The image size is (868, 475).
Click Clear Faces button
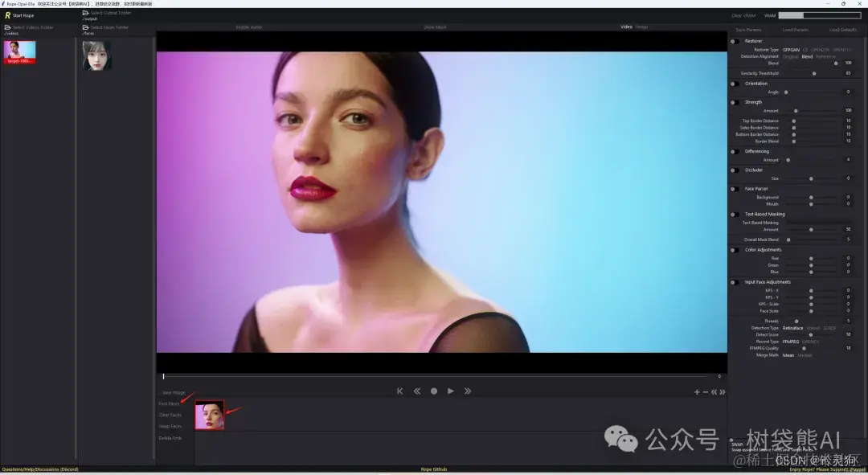(170, 415)
